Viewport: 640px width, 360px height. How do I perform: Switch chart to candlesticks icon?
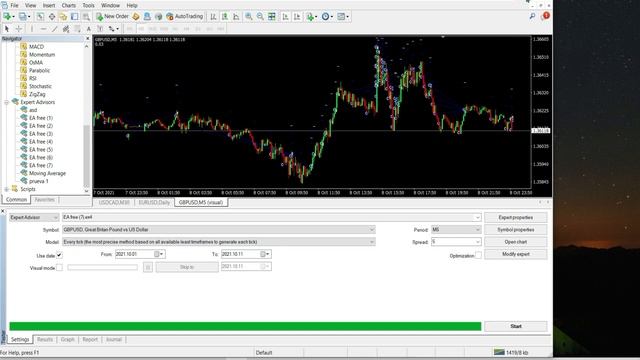[x=224, y=16]
